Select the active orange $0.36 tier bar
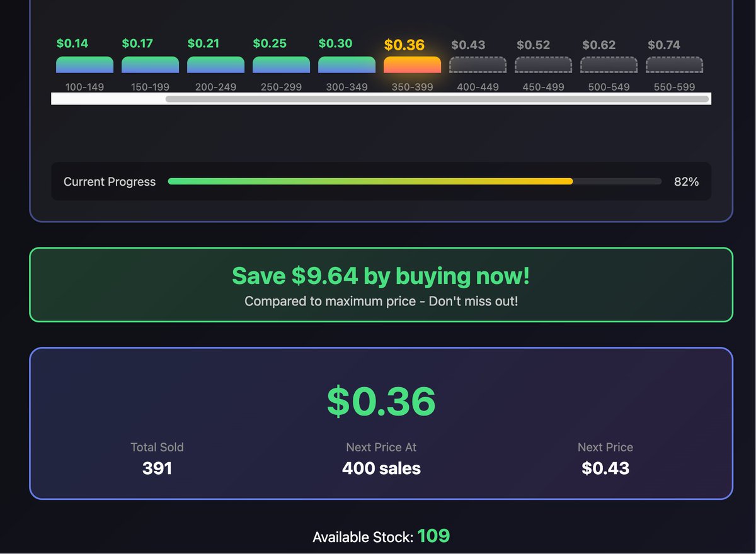 pos(412,64)
